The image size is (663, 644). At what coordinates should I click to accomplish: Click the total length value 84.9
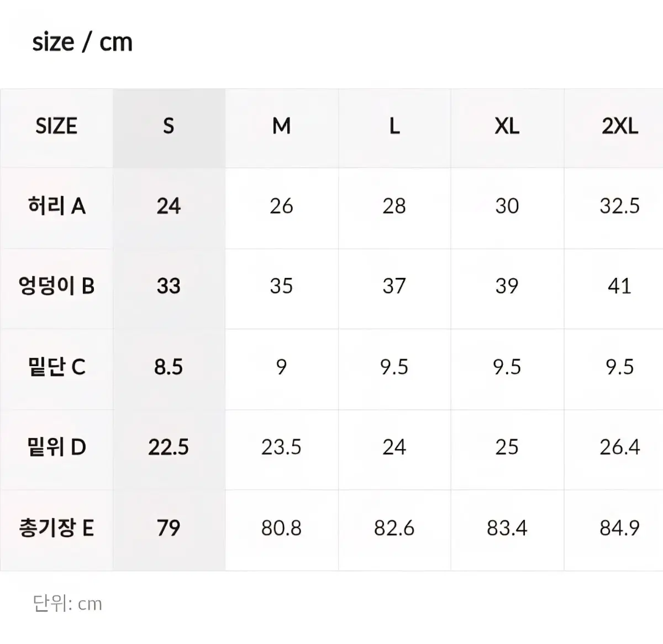click(x=619, y=528)
